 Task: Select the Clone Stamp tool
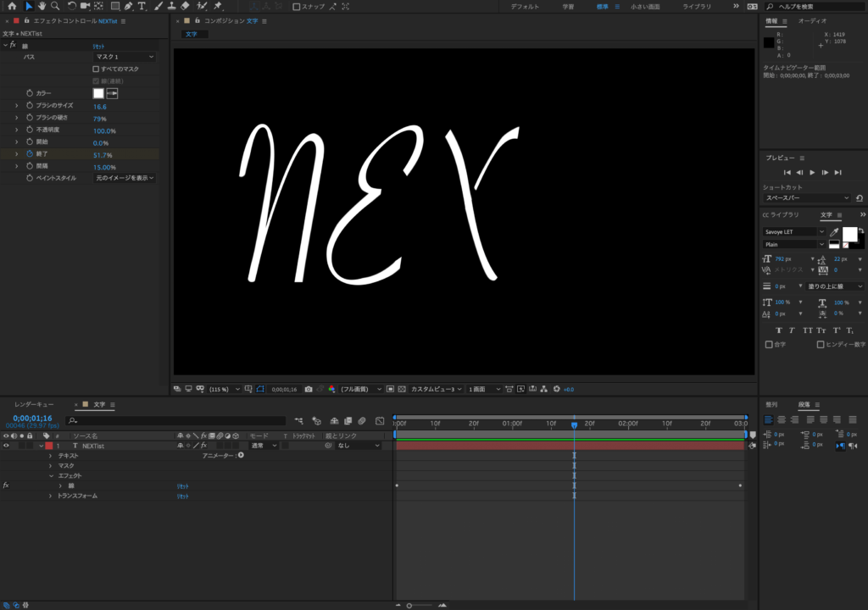tap(171, 6)
